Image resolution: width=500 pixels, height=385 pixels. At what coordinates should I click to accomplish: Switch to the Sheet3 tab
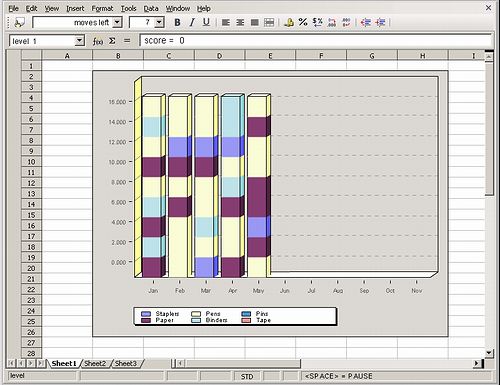coord(126,363)
